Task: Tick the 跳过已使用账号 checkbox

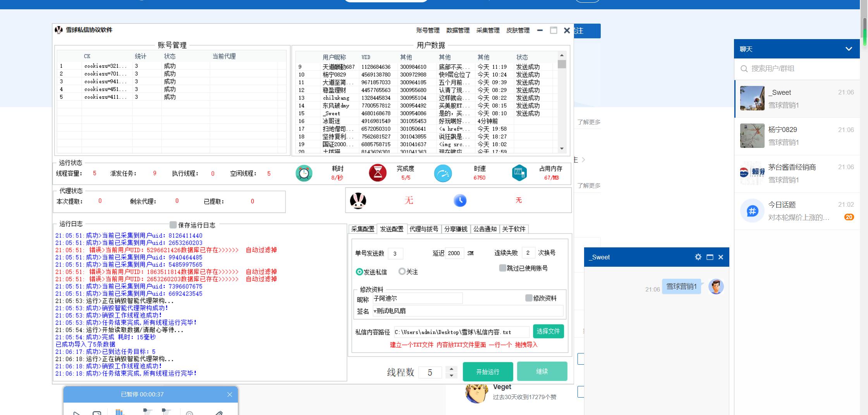Action: (x=503, y=268)
